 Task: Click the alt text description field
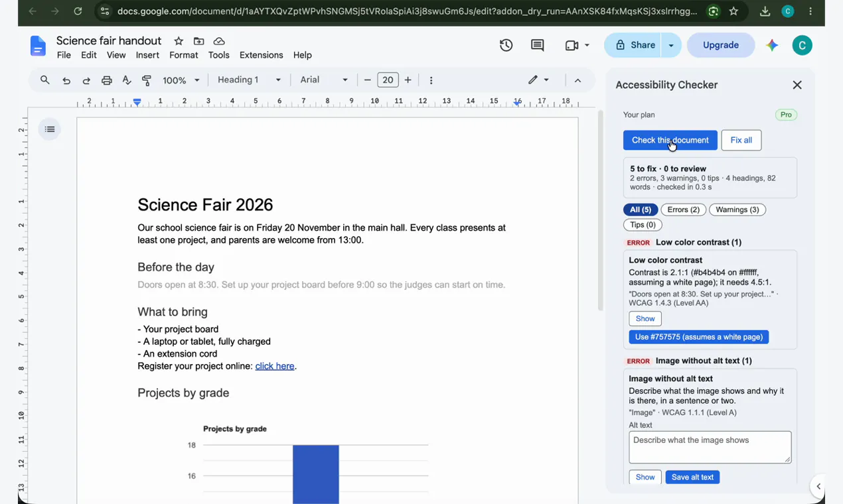pos(710,447)
